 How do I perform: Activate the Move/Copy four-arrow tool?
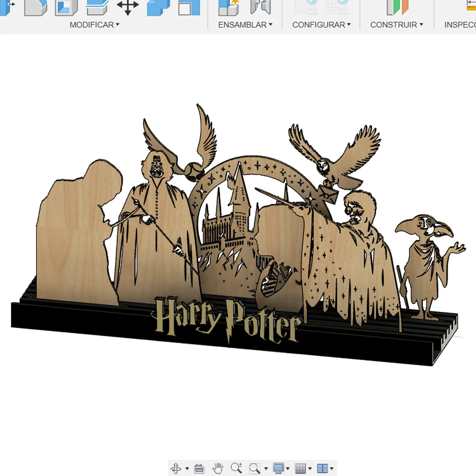tap(128, 7)
